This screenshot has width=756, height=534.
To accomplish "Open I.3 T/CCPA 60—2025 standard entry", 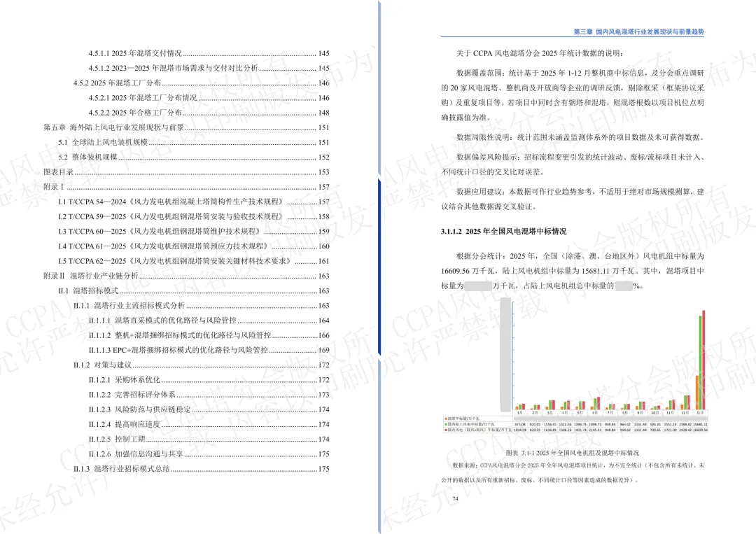I will point(194,232).
